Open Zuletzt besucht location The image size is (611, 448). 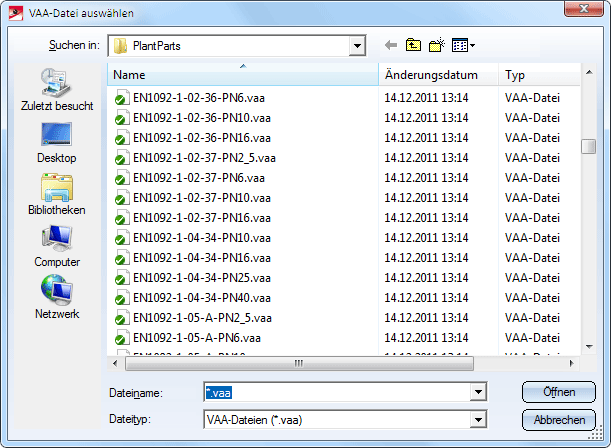(x=57, y=90)
